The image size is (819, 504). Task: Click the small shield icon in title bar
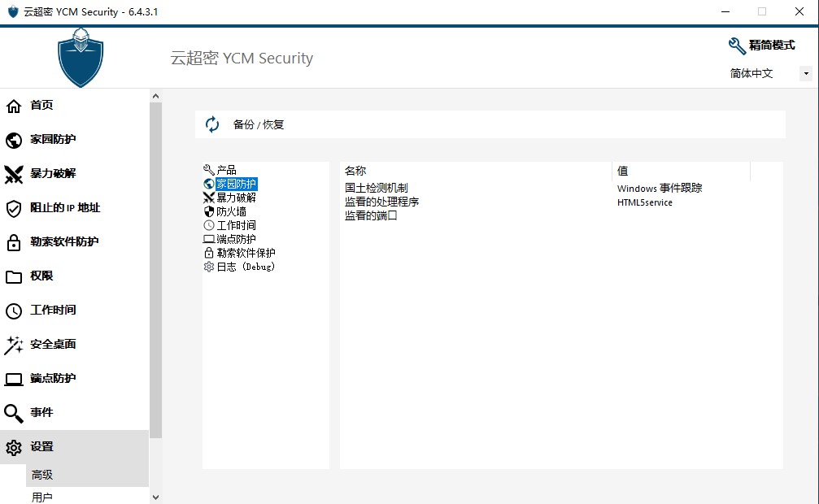pyautogui.click(x=13, y=11)
